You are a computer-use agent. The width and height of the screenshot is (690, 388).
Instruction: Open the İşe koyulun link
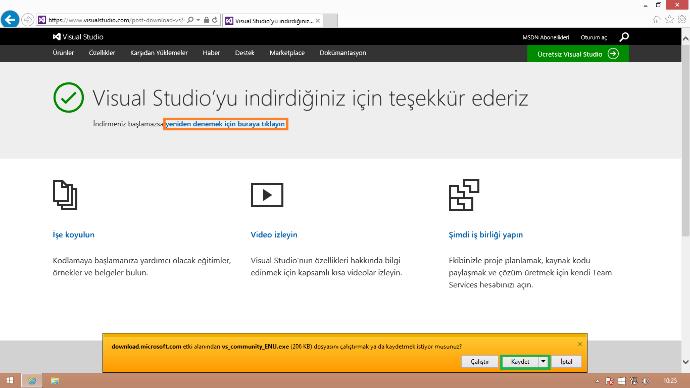click(73, 235)
